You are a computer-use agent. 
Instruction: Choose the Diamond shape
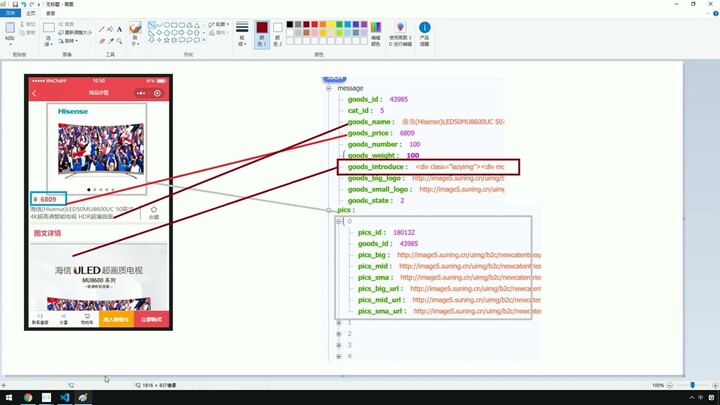click(x=159, y=33)
